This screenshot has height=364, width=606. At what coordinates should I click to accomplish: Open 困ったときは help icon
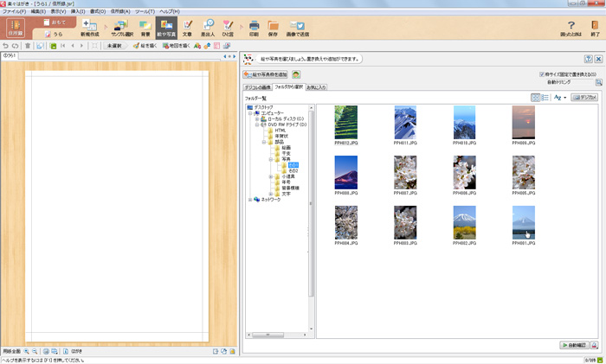[x=571, y=28]
